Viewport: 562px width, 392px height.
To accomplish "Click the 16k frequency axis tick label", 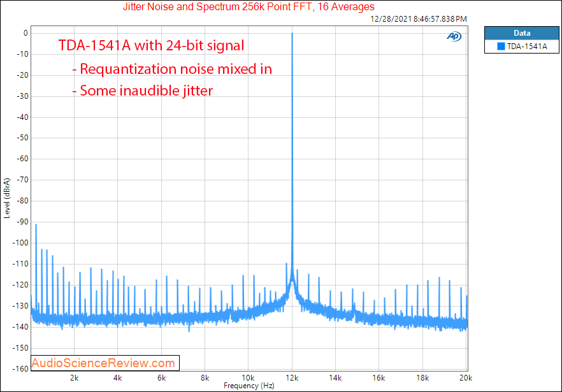I will click(378, 377).
